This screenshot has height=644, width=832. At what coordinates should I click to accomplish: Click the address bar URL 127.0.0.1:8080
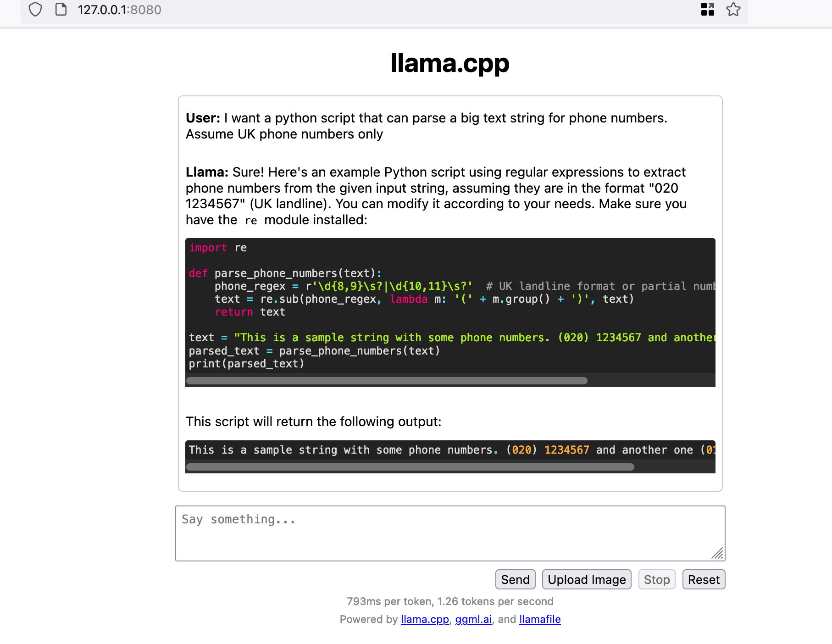[119, 10]
